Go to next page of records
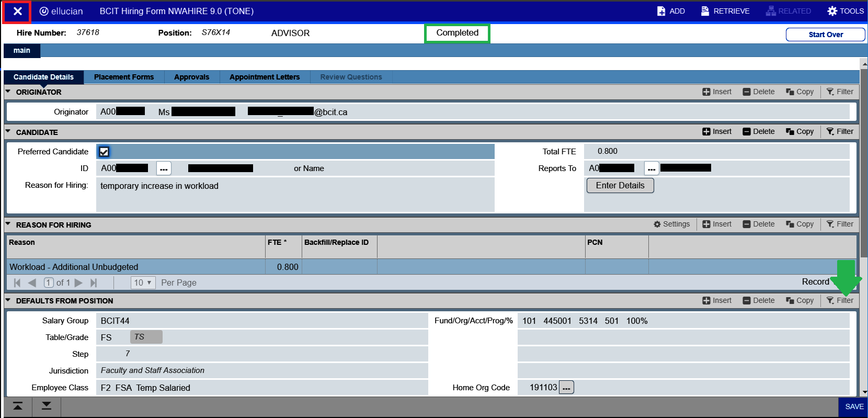 78,283
